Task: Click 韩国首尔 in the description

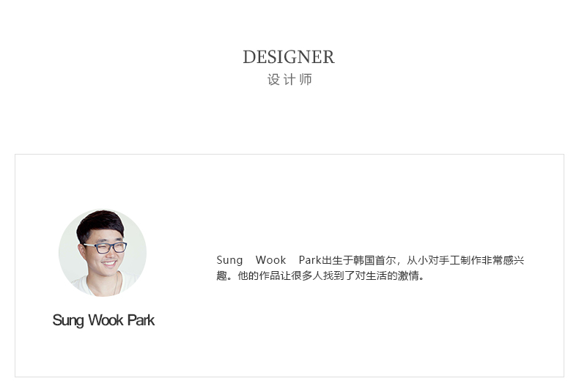Action: point(375,260)
